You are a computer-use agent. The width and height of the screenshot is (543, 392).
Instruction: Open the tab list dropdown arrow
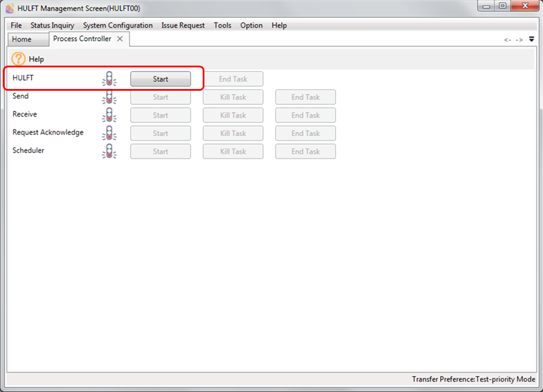click(532, 39)
